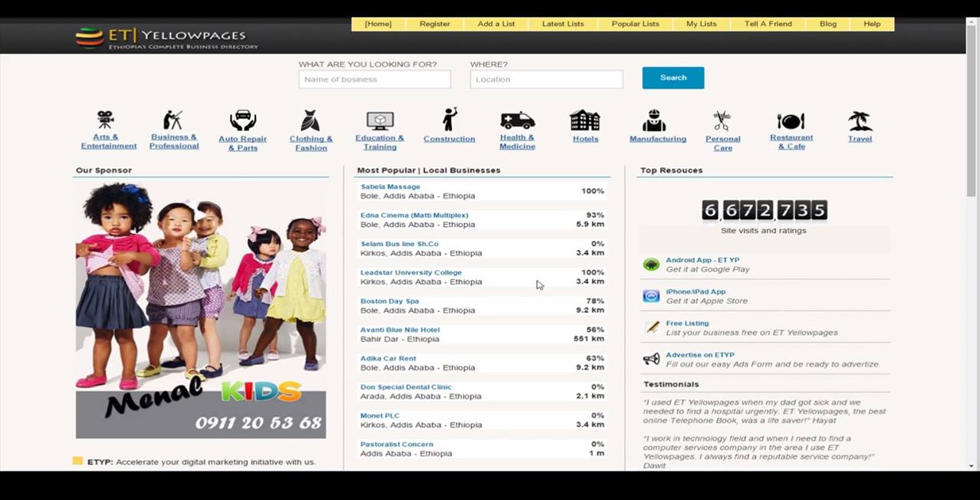Click the Arts & Entertainment text link
Image resolution: width=980 pixels, height=500 pixels.
pyautogui.click(x=109, y=141)
